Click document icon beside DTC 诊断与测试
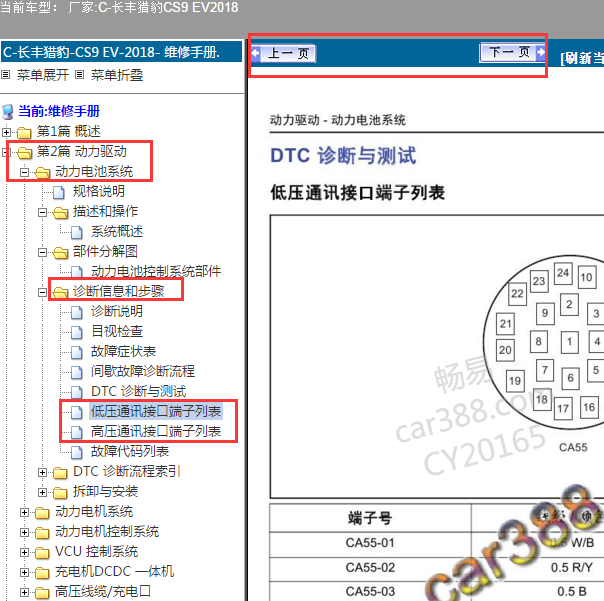The image size is (604, 601). (x=77, y=393)
